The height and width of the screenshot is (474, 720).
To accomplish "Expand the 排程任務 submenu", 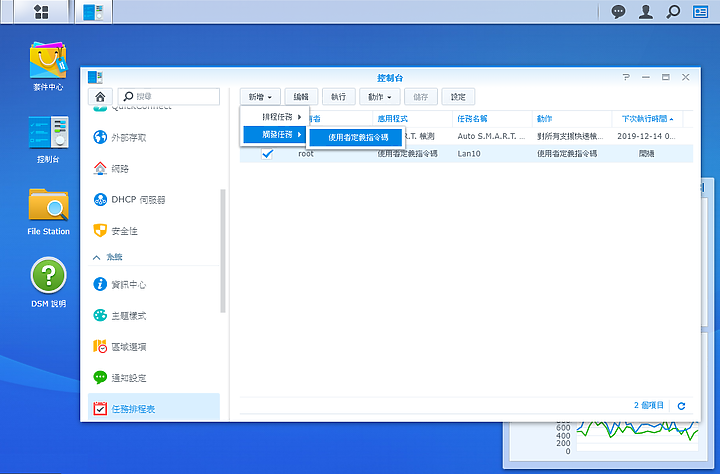I will [275, 117].
